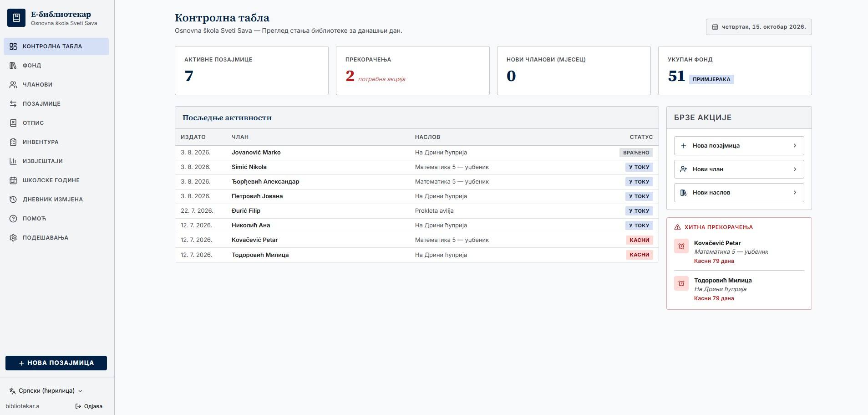Click alarm icon next to Kovačević Petar
The image size is (868, 415).
tap(681, 246)
